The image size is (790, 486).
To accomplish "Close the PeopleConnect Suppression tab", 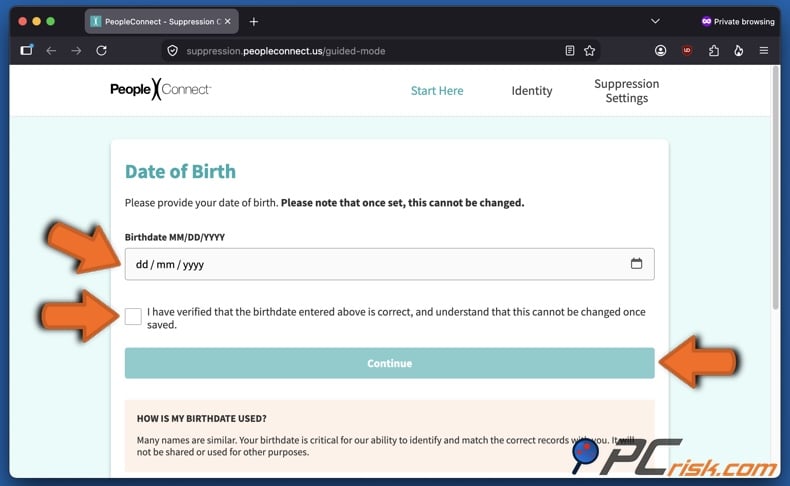I will tap(228, 22).
